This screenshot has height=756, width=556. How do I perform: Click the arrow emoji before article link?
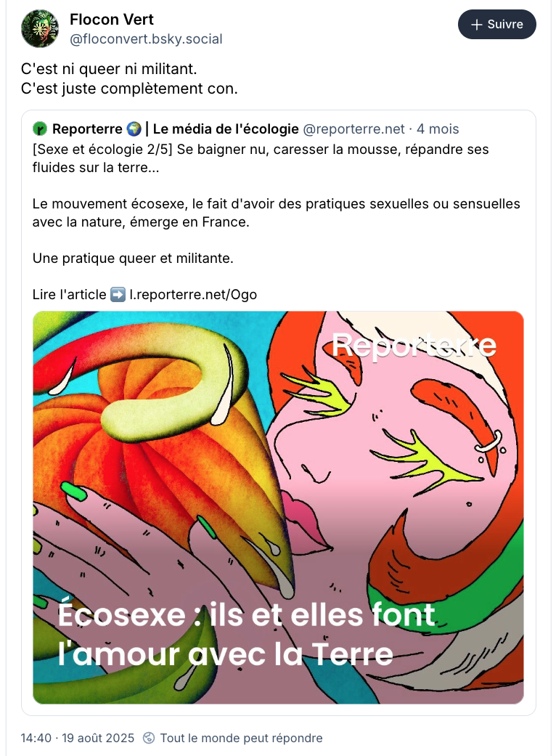118,295
